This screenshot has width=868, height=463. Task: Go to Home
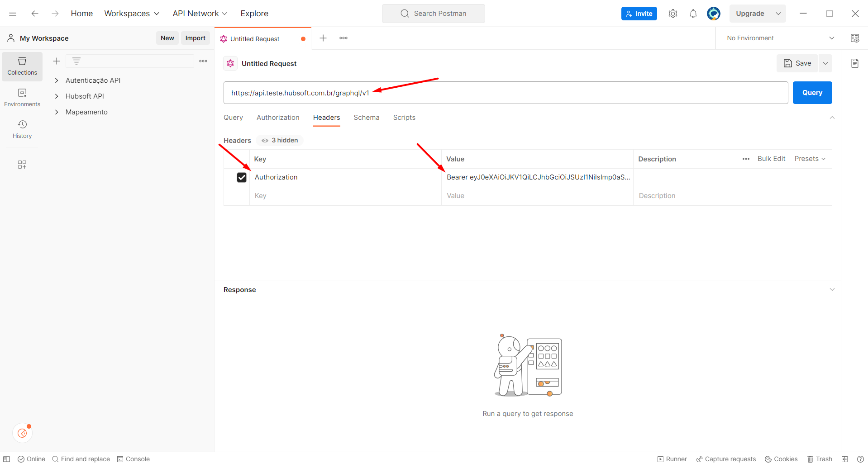[82, 14]
